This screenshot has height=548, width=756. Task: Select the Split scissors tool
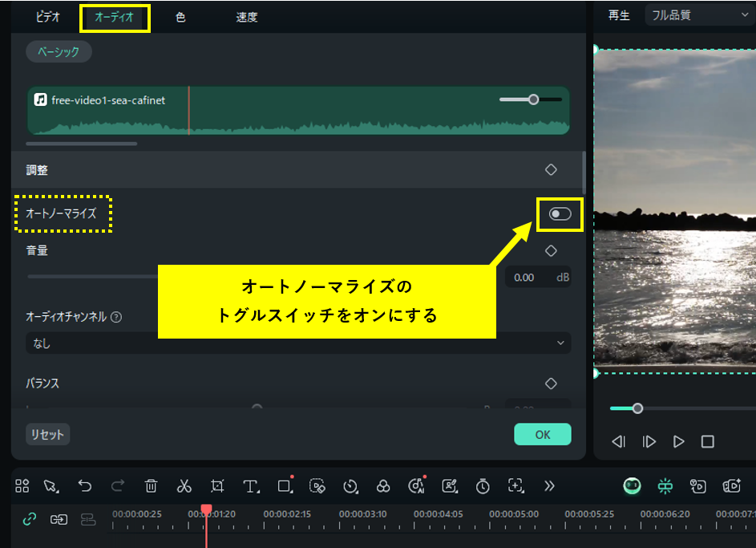(x=184, y=485)
